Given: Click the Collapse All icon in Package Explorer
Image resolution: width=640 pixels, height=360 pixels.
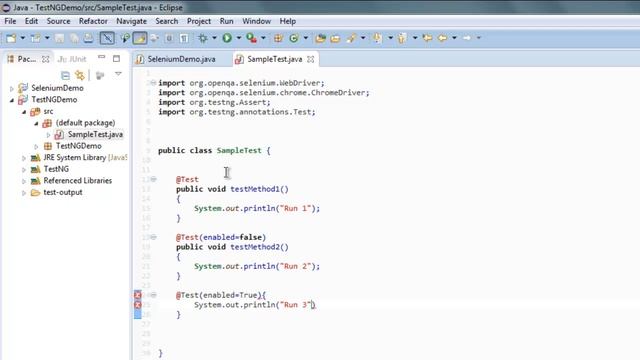Looking at the screenshot, I should click(65, 75).
